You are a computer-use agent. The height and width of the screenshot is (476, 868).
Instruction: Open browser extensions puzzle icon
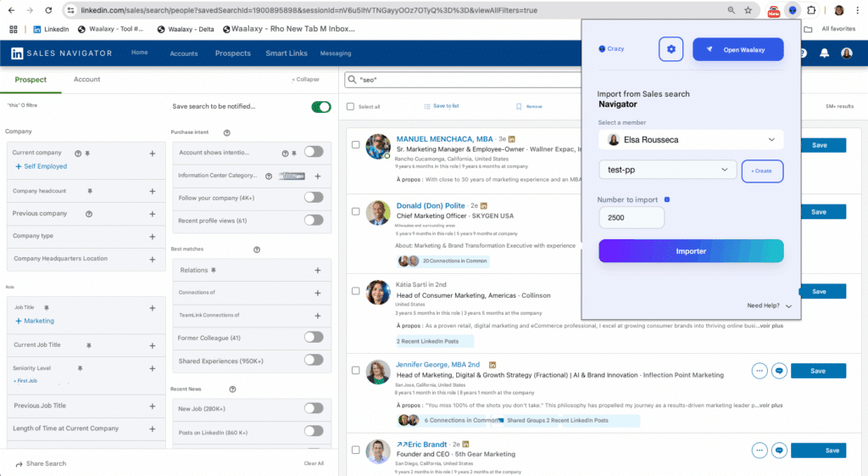click(x=811, y=10)
